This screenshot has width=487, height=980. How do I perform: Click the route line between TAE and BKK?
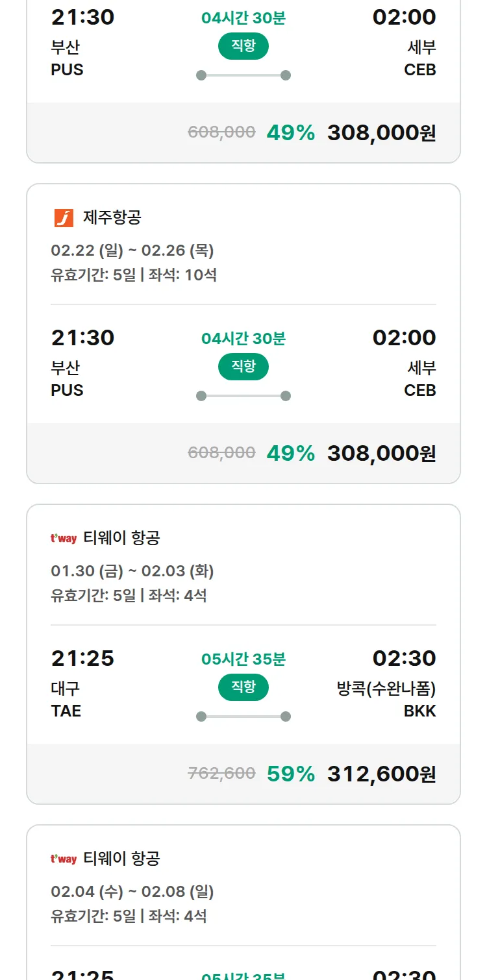[243, 717]
